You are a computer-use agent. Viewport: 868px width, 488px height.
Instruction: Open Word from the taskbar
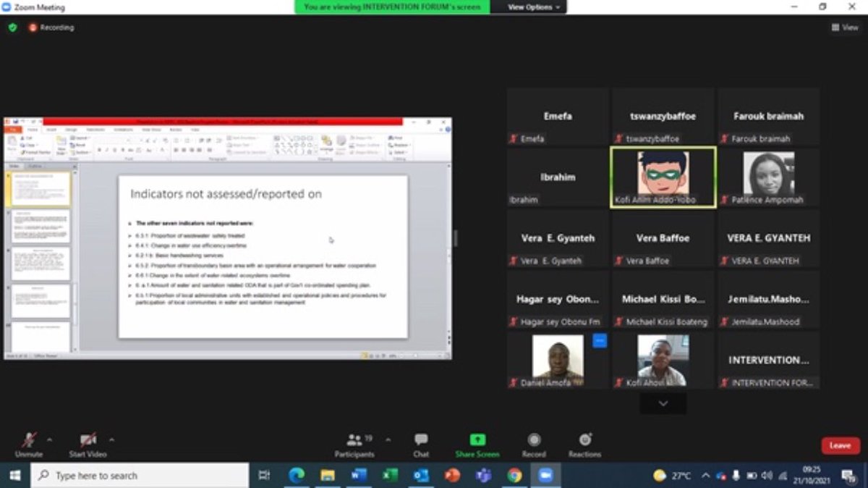click(x=359, y=476)
